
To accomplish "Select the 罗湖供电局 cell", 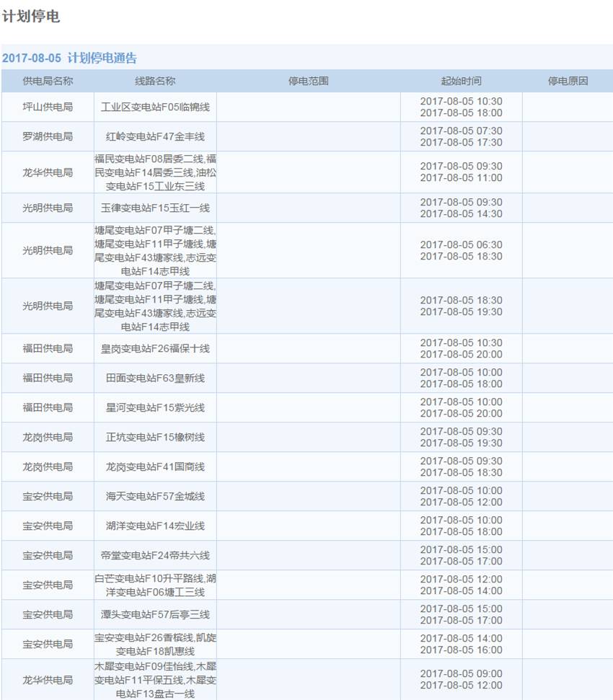I will pos(48,136).
